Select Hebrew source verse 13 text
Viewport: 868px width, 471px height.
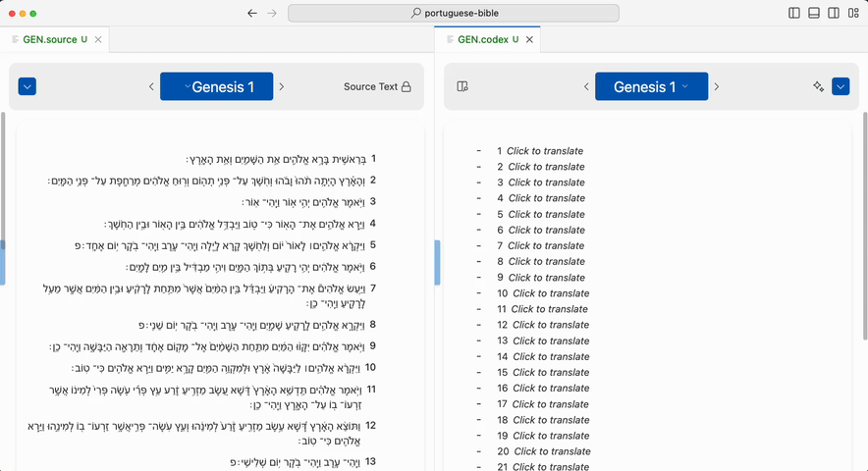coord(297,462)
